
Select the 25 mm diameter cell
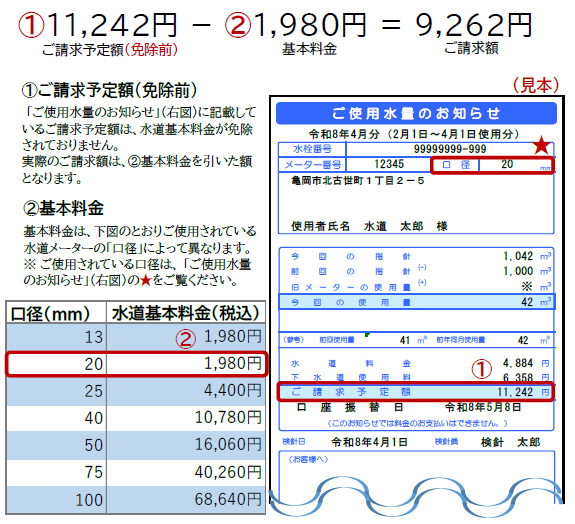click(57, 391)
